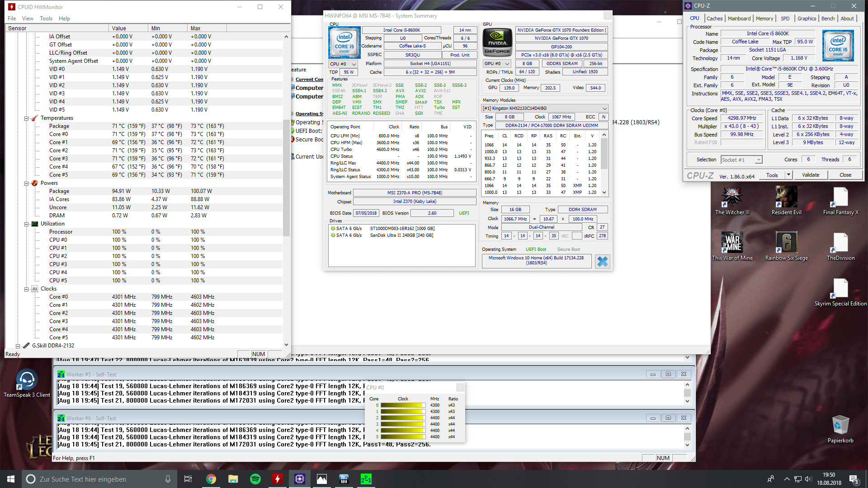Open Spotify from the taskbar
868x488 pixels.
click(x=255, y=479)
